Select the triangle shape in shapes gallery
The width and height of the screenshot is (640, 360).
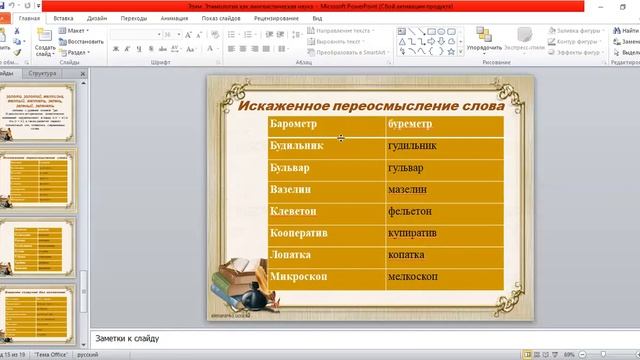click(402, 42)
